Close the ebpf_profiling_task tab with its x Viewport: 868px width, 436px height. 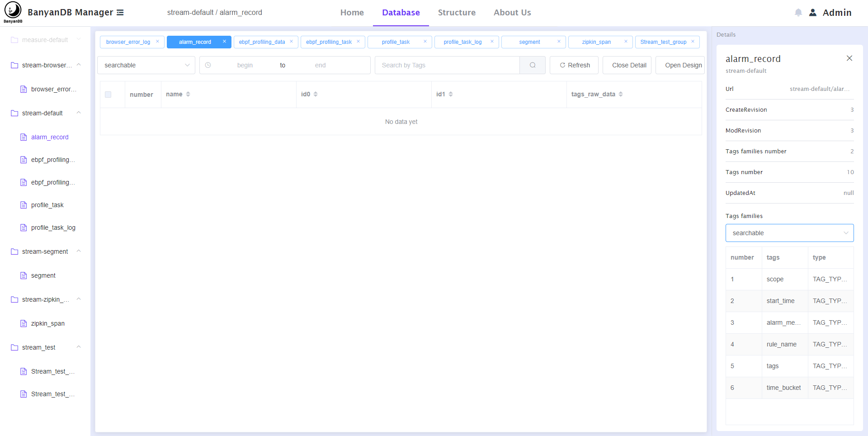click(358, 42)
